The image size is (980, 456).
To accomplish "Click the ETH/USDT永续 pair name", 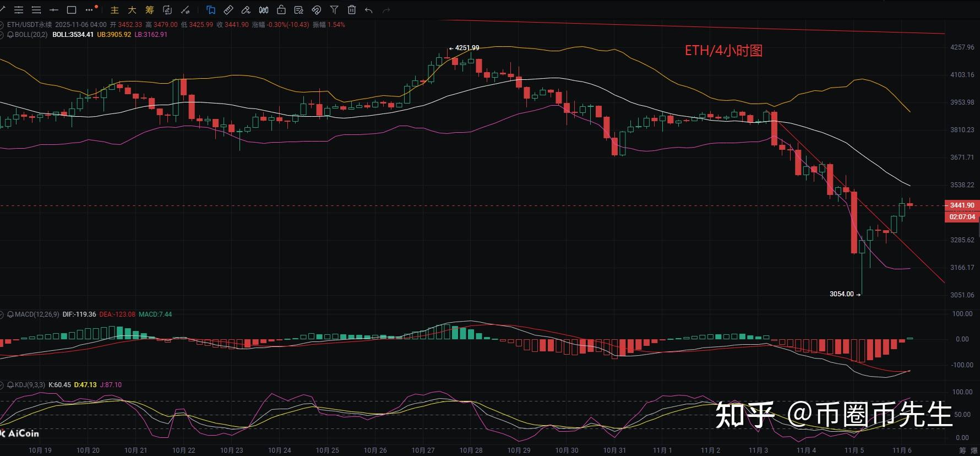I will tap(29, 25).
